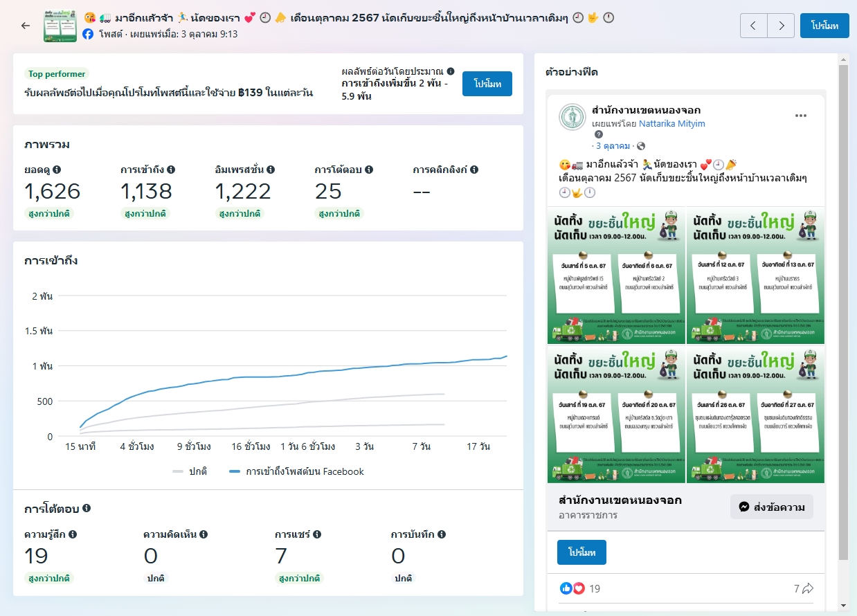The height and width of the screenshot is (616, 857).
Task: Open three-dot menu on post preview
Action: tap(801, 116)
